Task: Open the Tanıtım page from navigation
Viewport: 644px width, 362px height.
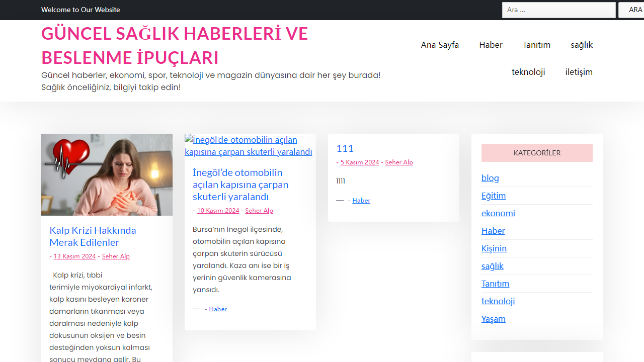Action: coord(536,45)
